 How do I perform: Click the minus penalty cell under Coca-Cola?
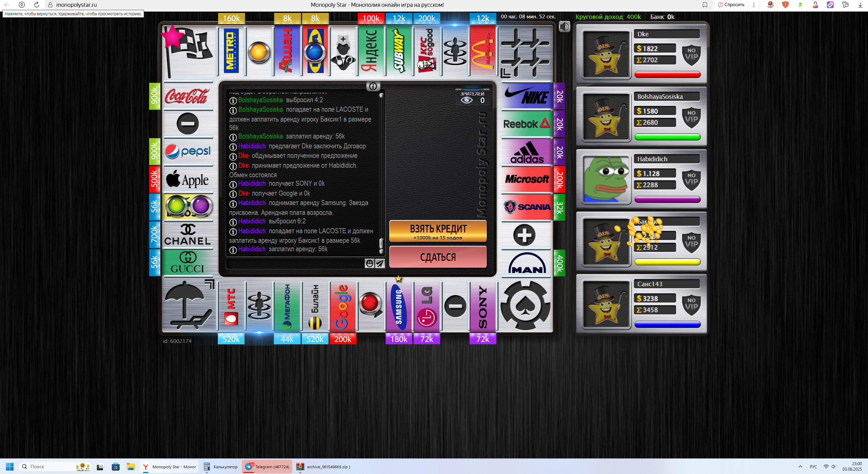pos(188,124)
